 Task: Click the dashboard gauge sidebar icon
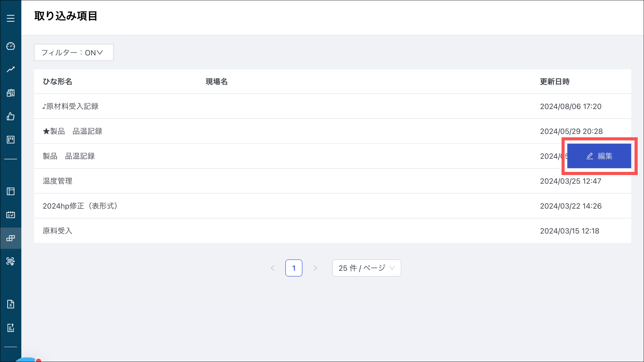coord(11,46)
